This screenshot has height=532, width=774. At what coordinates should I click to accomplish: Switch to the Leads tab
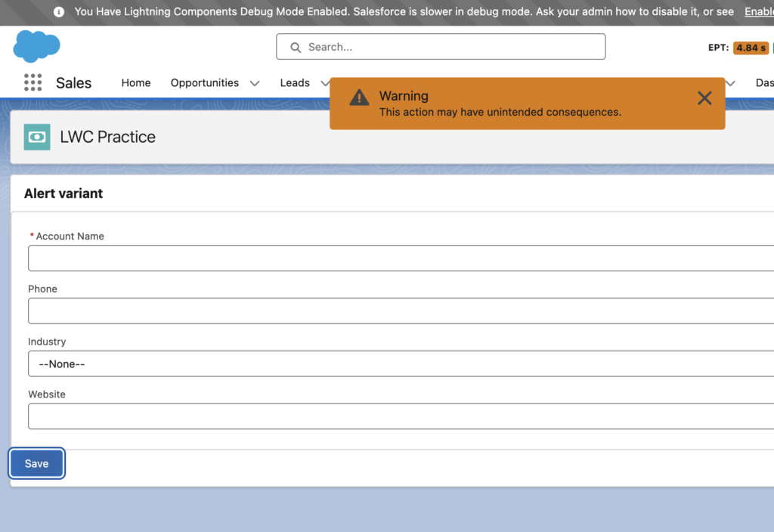pyautogui.click(x=295, y=83)
